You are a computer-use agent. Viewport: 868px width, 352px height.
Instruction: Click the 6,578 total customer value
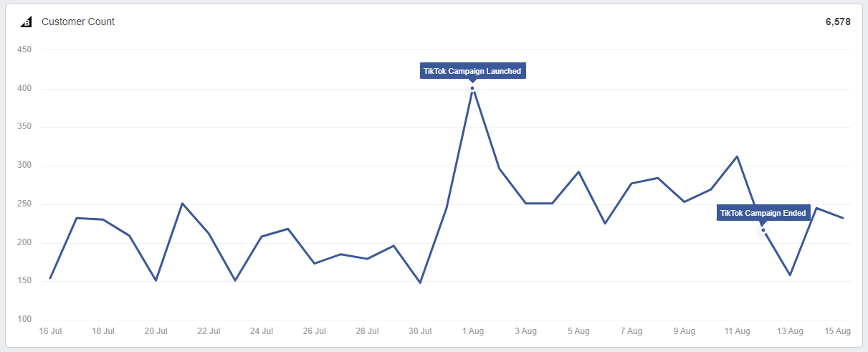(x=838, y=22)
